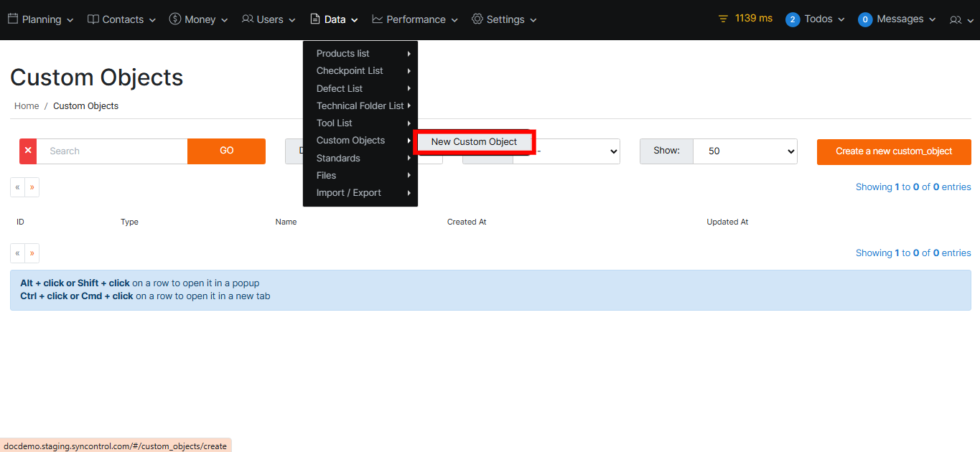
Task: Open the user account icon at top right
Action: (x=955, y=20)
